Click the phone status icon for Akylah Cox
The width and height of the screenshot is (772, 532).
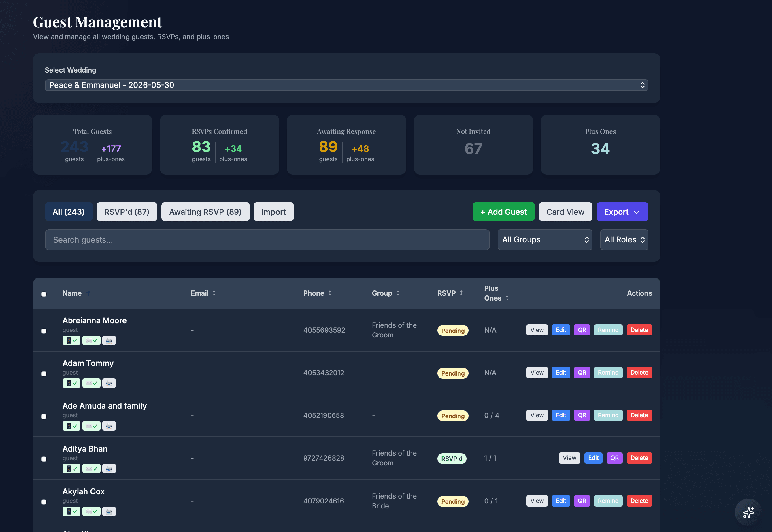71,511
